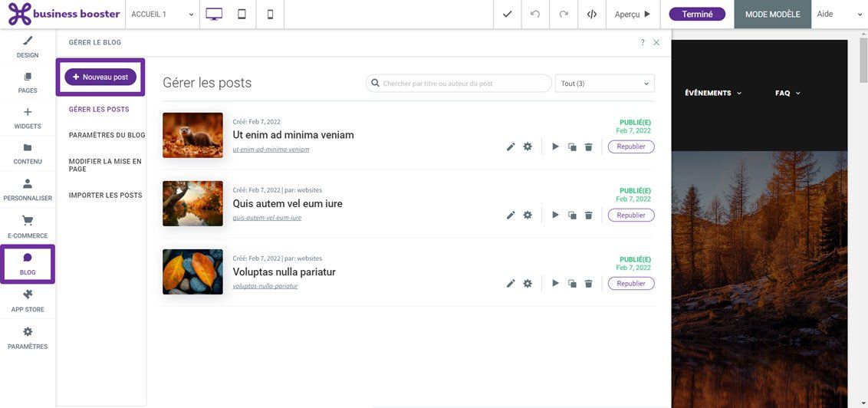The image size is (868, 408).
Task: Republier the 'Quis autem vel eum iure' post
Action: (x=631, y=216)
